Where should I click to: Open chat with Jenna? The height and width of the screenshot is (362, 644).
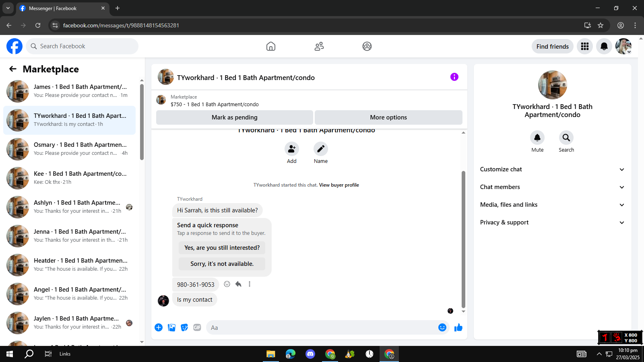pyautogui.click(x=69, y=236)
